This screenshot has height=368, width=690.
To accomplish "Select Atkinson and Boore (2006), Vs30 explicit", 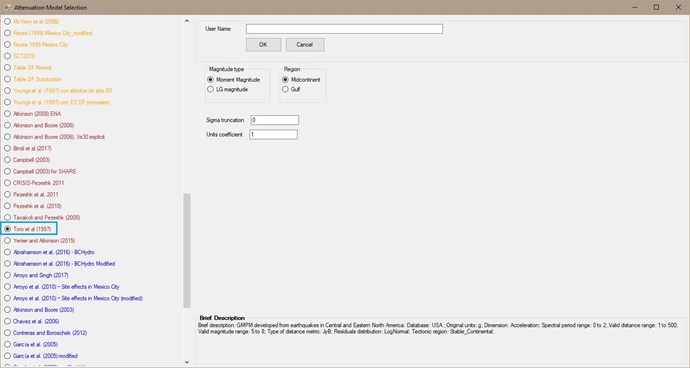I will point(54,137).
